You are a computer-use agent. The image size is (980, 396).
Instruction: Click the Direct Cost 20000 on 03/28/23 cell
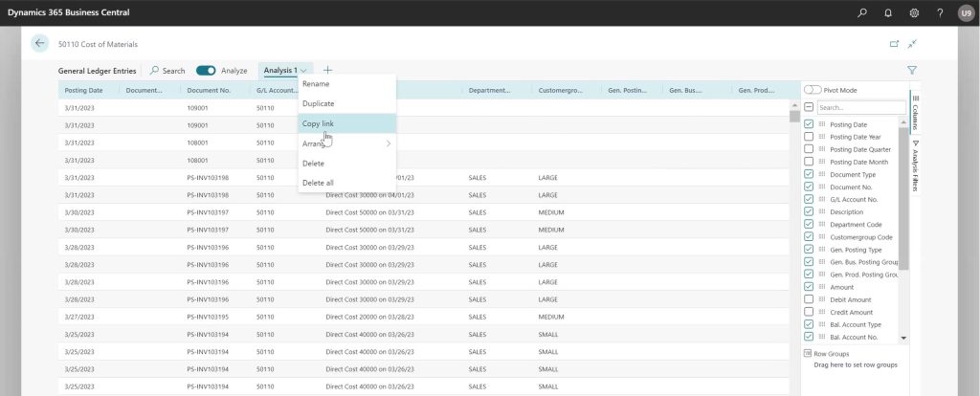(x=370, y=317)
